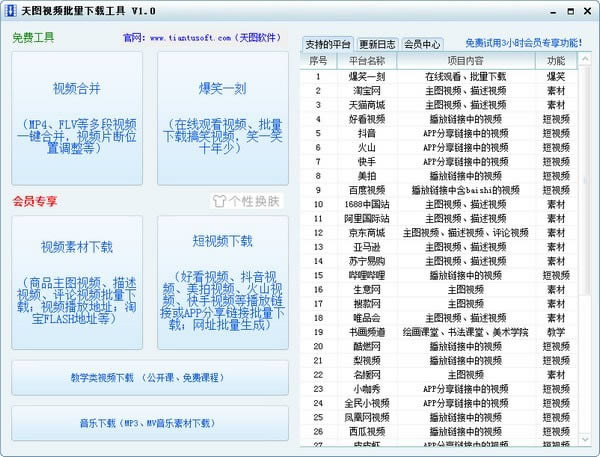Screen dimensions: 600x457
Task: Select the 亚马逊 row
Action: pos(439,247)
